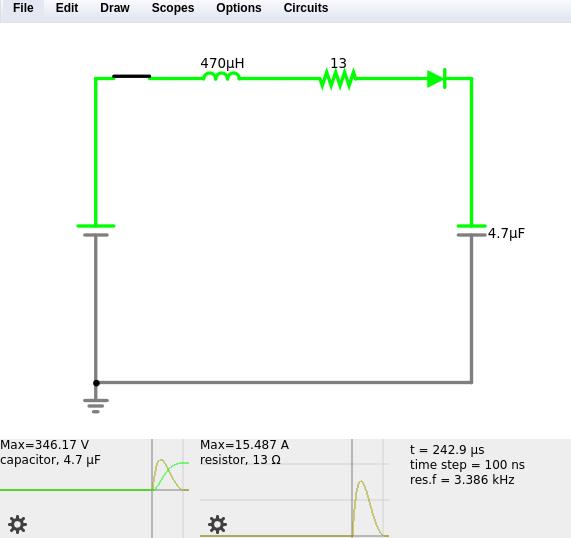Select the left green vertical wire
Viewport: 571px width, 538px height.
point(95,151)
